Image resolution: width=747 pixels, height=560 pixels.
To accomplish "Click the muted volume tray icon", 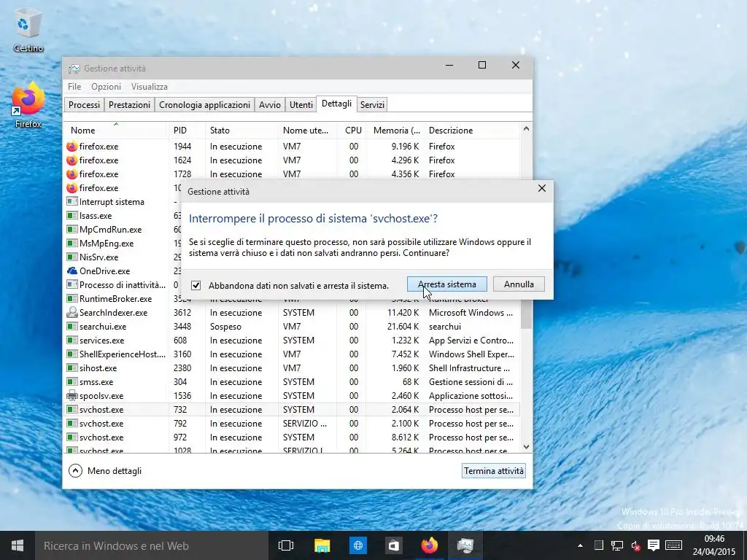I will pyautogui.click(x=635, y=545).
